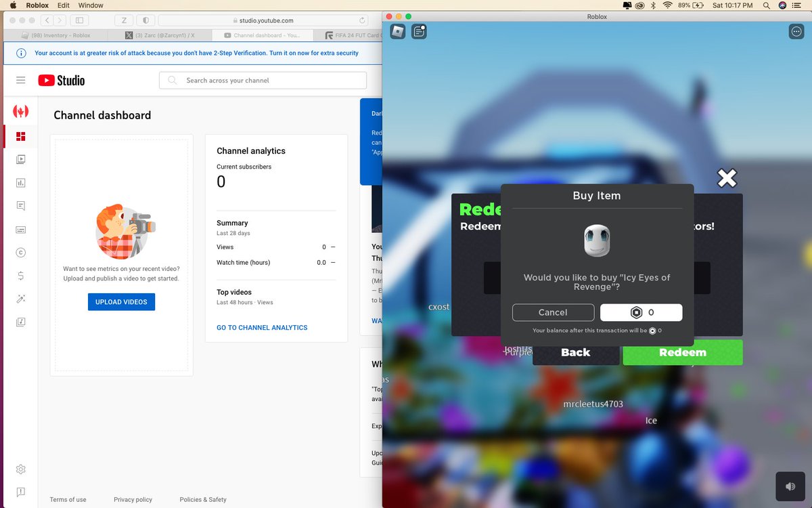Toggle Roblox game sound speaker icon
The image size is (812, 508).
(790, 486)
